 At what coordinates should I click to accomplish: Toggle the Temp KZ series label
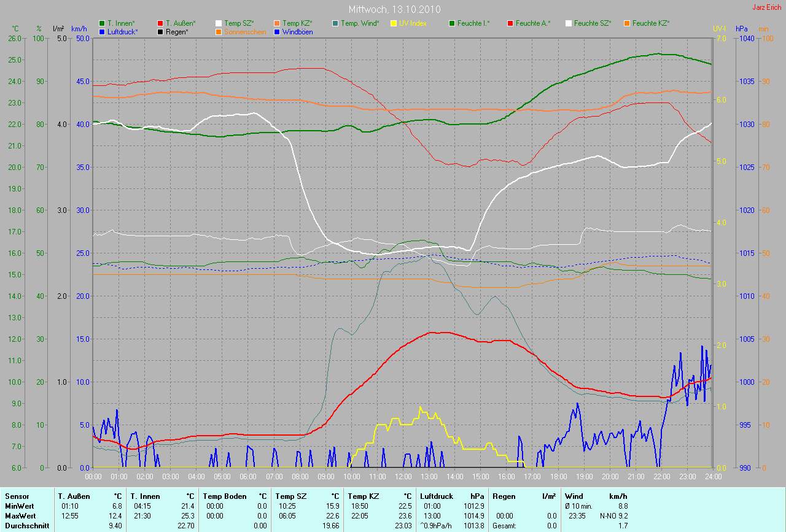pos(297,23)
